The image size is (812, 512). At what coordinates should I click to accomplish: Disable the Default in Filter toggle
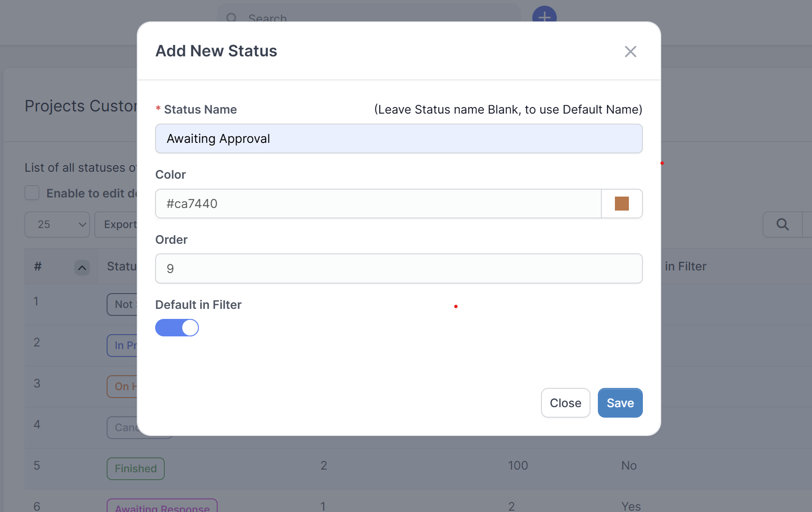coord(177,328)
